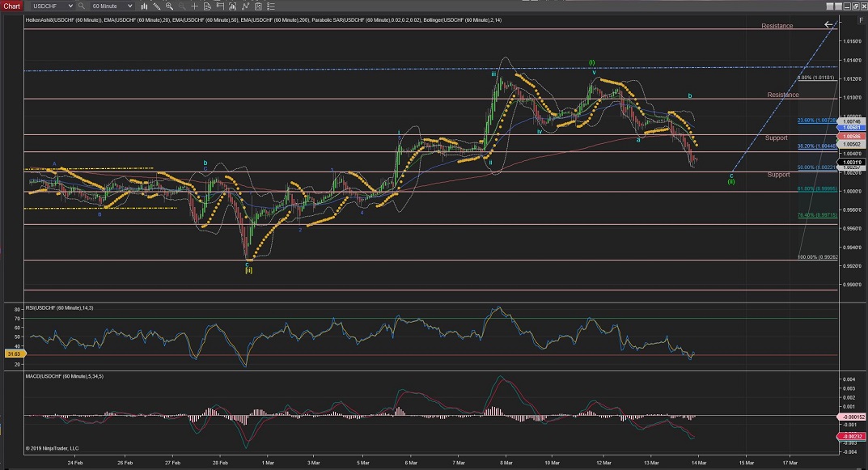Open the 60 Minute interval dropdown

click(x=112, y=6)
